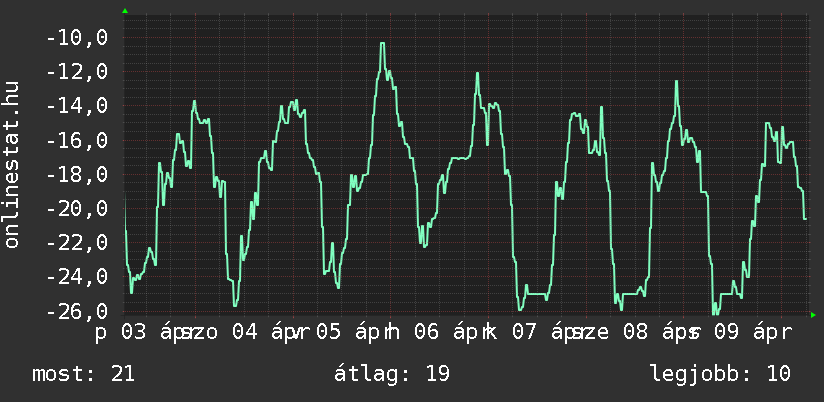This screenshot has height=402, width=824.
Task: Click the -26,0 Y axis label
Action: (77, 311)
